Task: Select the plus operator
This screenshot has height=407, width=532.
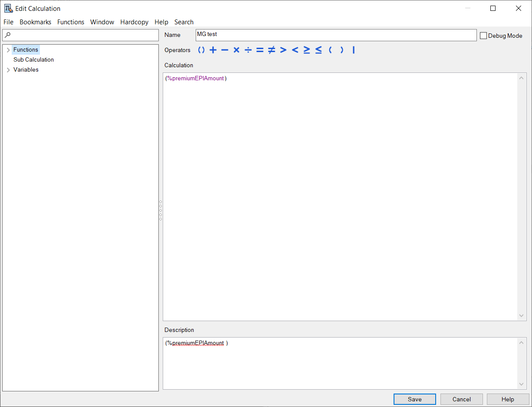Action: point(213,50)
